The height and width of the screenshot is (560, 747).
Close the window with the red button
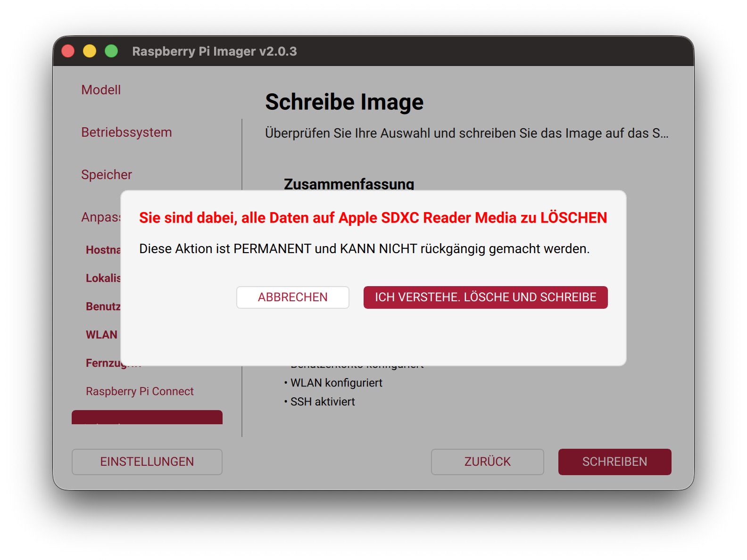click(68, 51)
